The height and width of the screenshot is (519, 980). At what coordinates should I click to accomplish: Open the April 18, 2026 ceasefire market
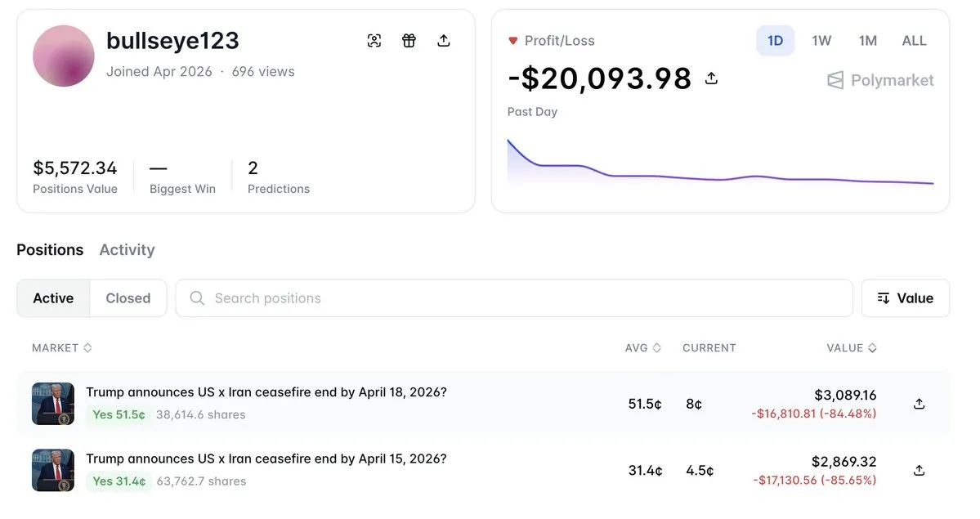tap(266, 392)
